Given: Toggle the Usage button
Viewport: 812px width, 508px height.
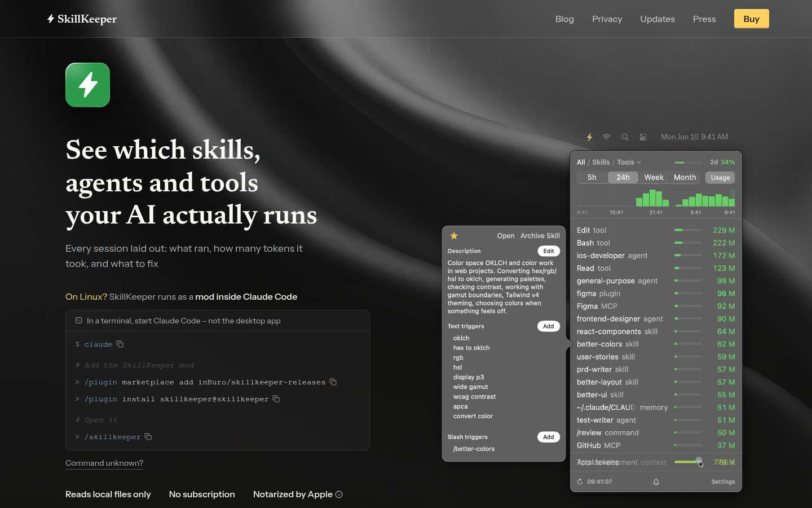Looking at the screenshot, I should pyautogui.click(x=720, y=177).
